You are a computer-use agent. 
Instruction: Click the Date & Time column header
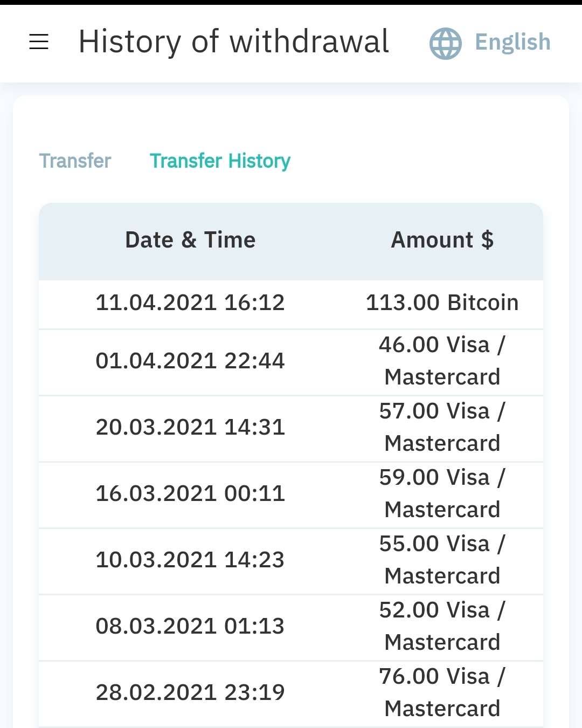click(190, 240)
